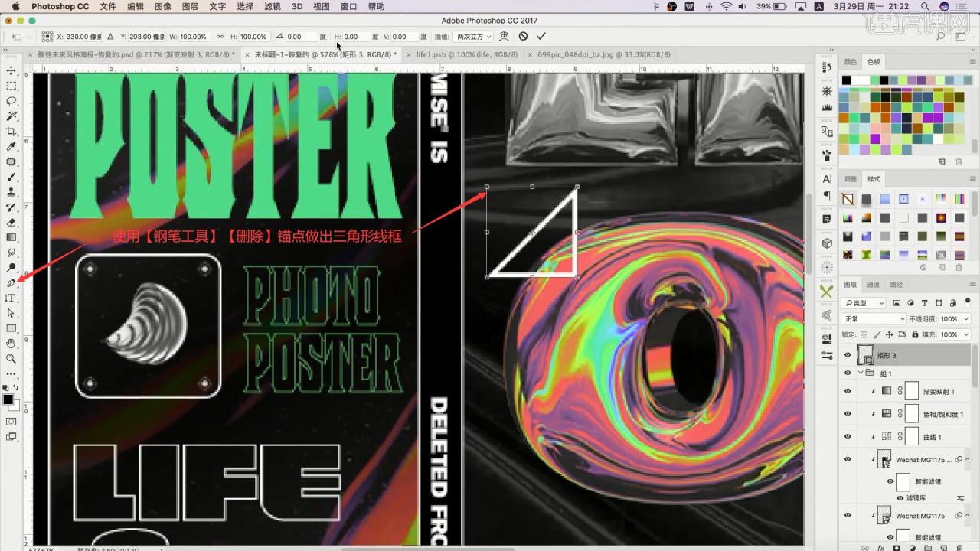This screenshot has width=980, height=551.
Task: Edit the X position field
Action: [x=83, y=36]
